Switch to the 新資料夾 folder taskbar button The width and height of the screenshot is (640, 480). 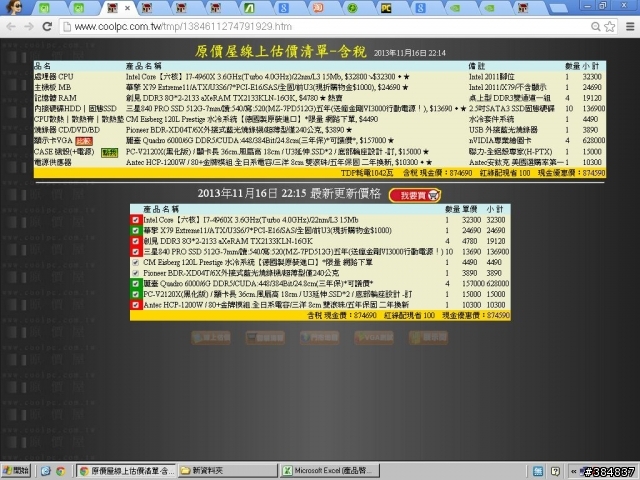(227, 471)
